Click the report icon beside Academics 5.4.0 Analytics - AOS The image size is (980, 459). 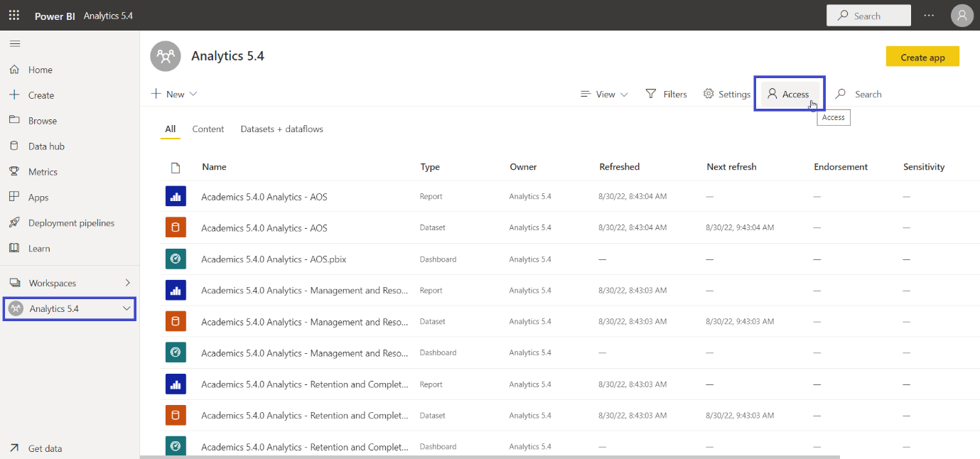point(176,196)
